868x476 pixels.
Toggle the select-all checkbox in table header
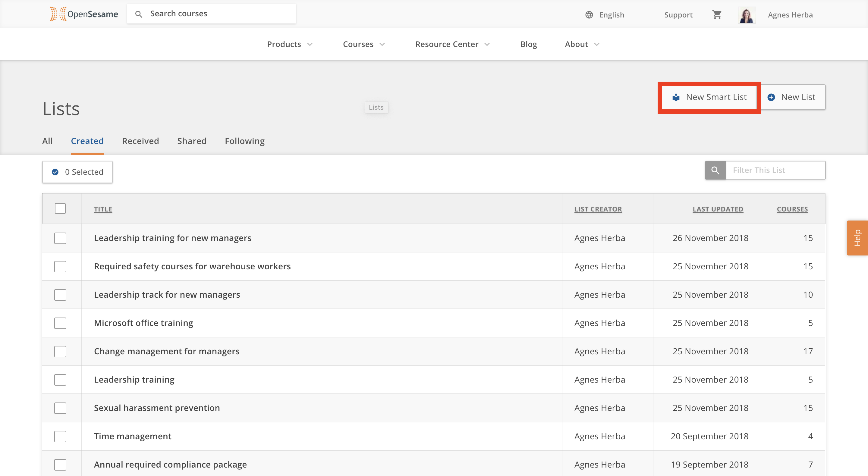60,208
